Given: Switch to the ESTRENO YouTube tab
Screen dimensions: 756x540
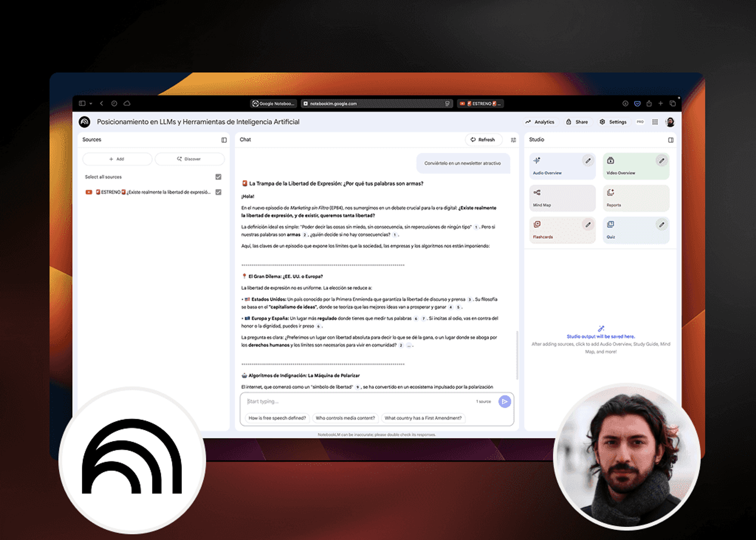Looking at the screenshot, I should tap(481, 103).
